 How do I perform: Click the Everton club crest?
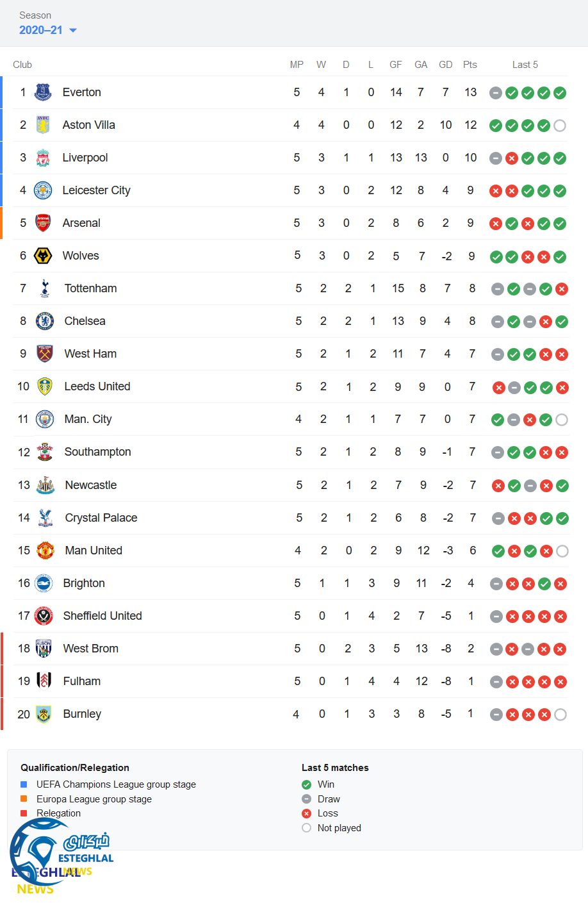43,92
